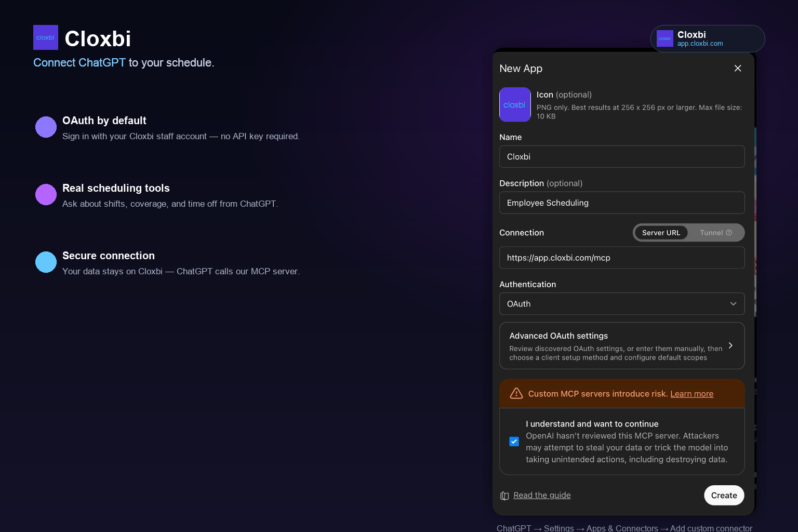Click the Cloxbi icon thumbnail in New App dialog
The height and width of the screenshot is (532, 798).
click(x=515, y=104)
